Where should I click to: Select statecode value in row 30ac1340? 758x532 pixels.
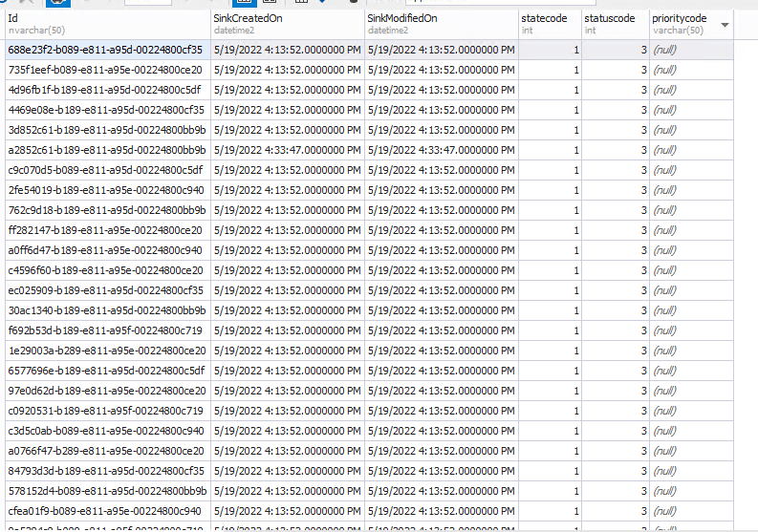[550, 310]
